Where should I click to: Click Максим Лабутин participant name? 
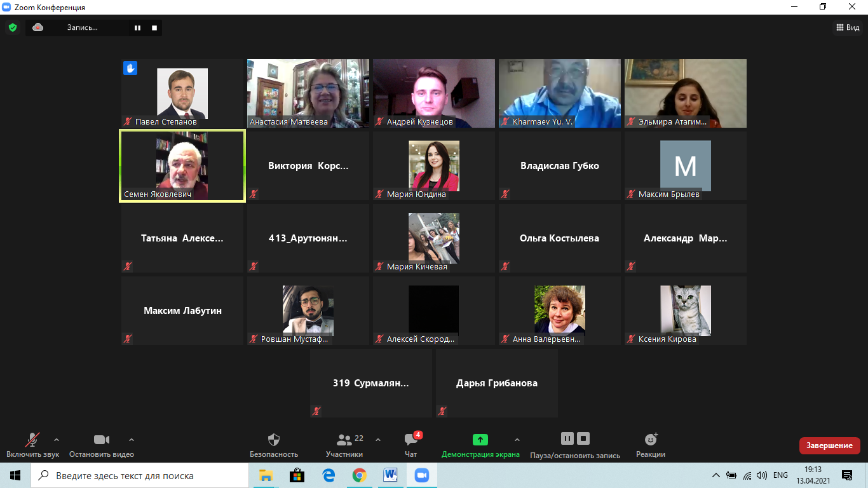point(182,311)
